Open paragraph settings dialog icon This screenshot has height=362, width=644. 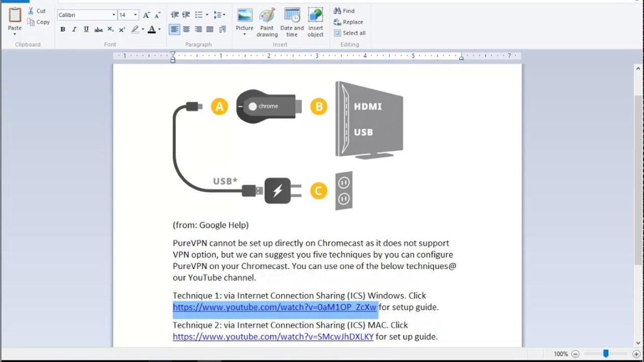pos(222,30)
